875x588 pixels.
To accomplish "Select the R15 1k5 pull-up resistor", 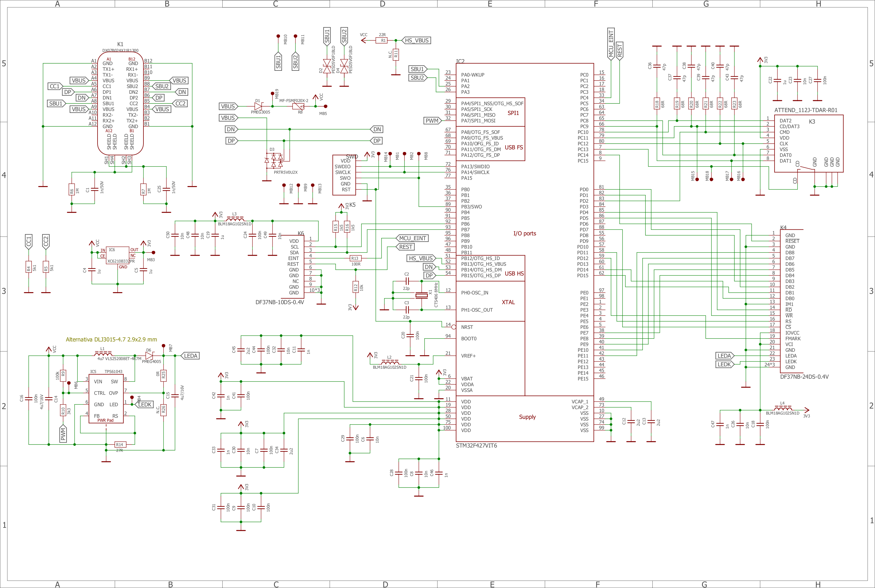I will click(x=336, y=227).
